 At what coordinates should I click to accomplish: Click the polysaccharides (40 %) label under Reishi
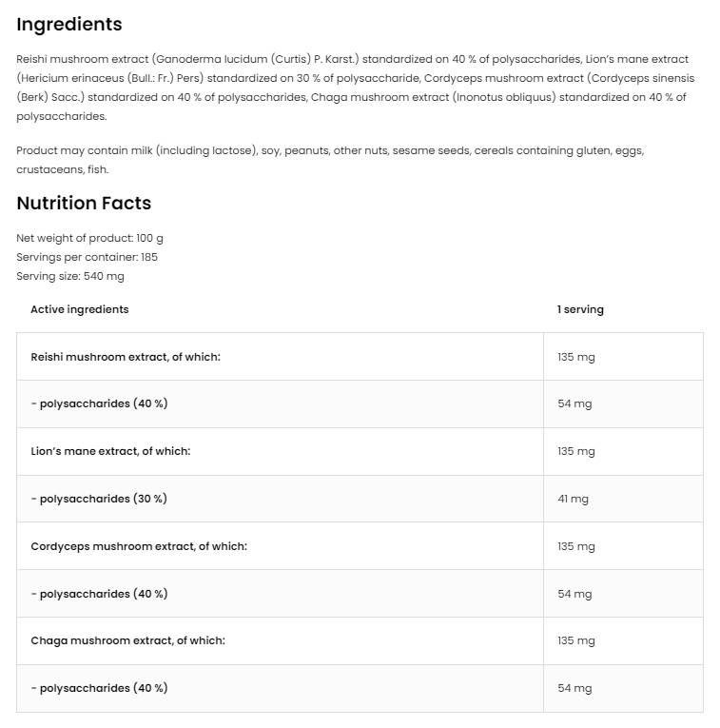click(x=99, y=403)
